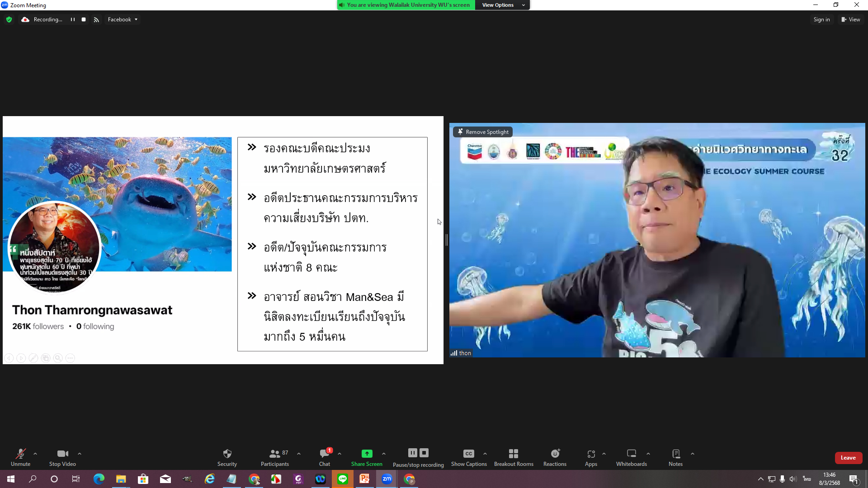This screenshot has height=488, width=868.
Task: Open Breakout Rooms
Action: point(514,454)
